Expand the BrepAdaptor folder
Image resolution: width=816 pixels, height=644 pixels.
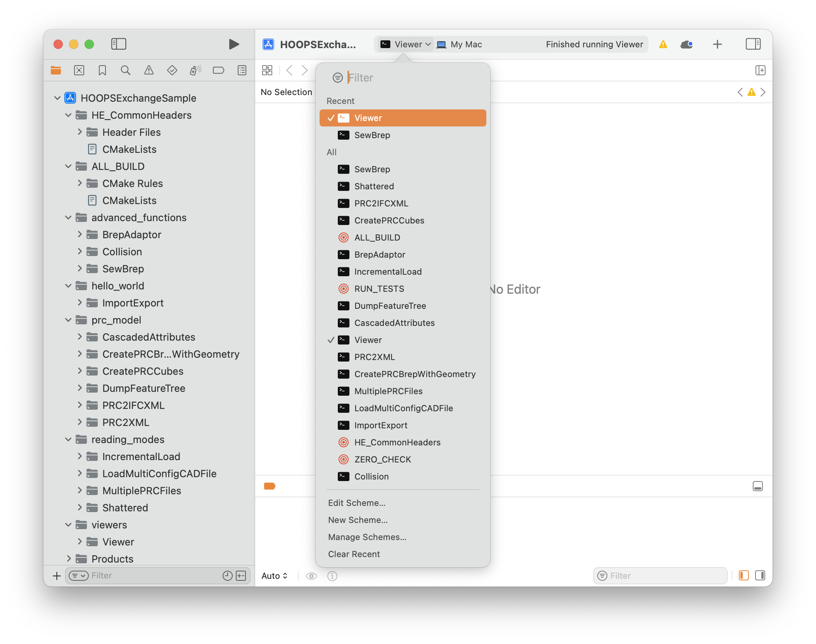point(80,234)
